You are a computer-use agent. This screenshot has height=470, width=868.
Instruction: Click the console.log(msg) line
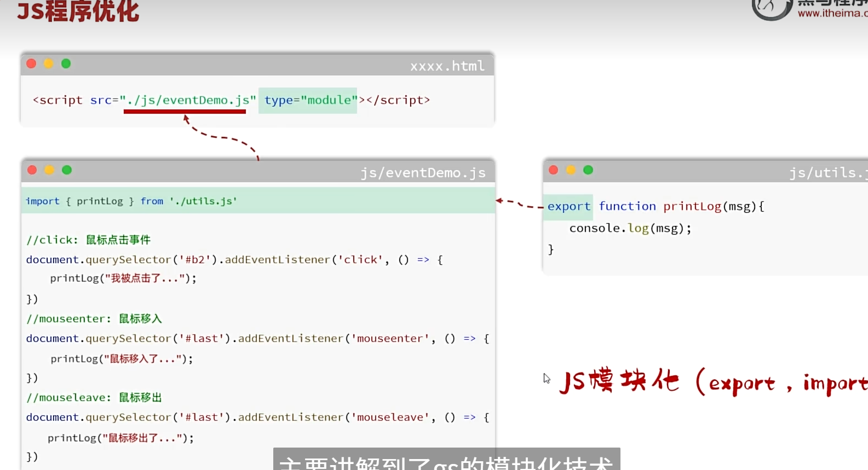tap(630, 228)
